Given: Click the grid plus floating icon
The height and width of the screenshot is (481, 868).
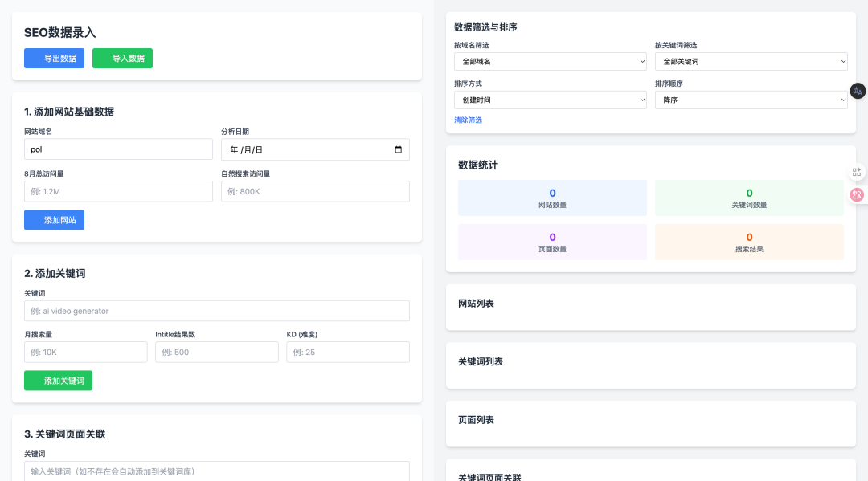Looking at the screenshot, I should [x=857, y=172].
